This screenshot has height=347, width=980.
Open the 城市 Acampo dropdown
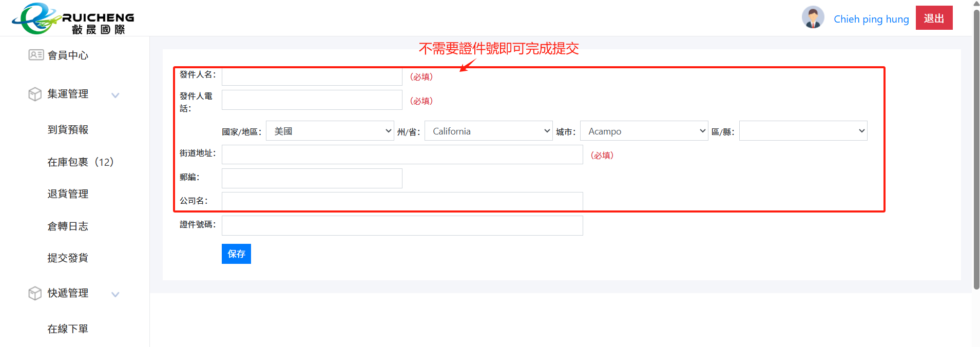point(644,131)
